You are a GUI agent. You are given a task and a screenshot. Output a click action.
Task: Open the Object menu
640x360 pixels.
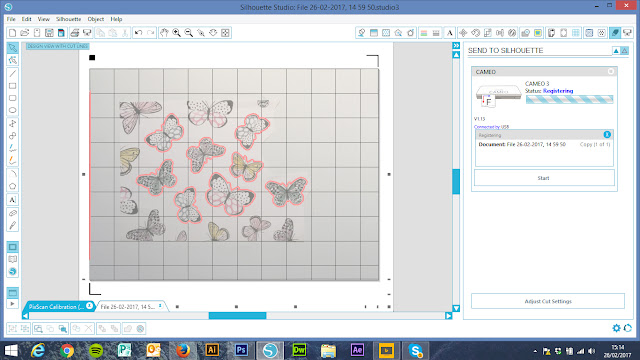pyautogui.click(x=96, y=19)
